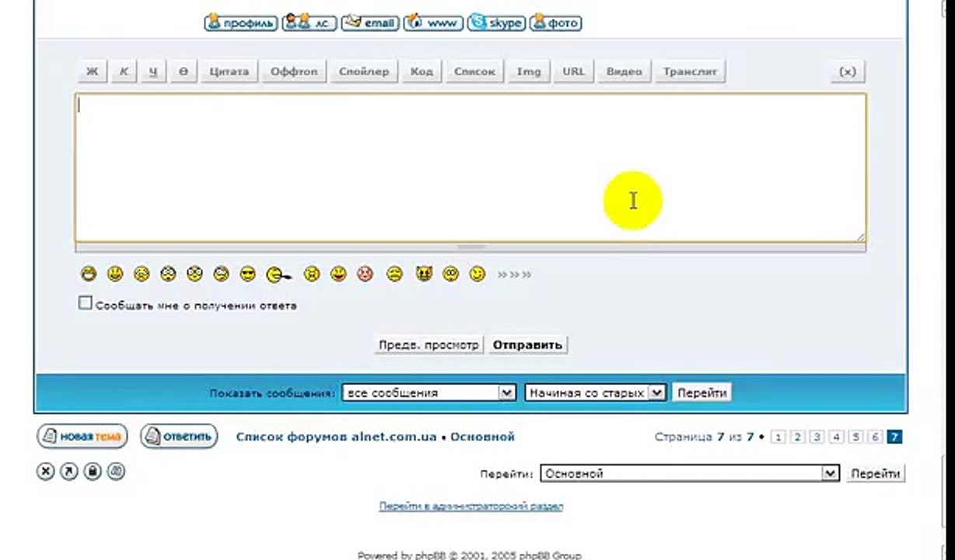Image resolution: width=955 pixels, height=560 pixels.
Task: Start a новая тема
Action: [82, 436]
